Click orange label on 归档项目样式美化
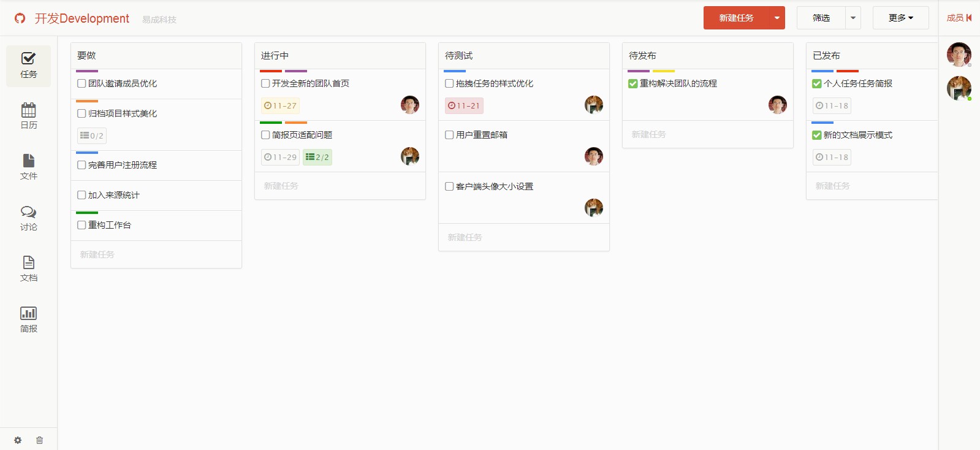 87,101
